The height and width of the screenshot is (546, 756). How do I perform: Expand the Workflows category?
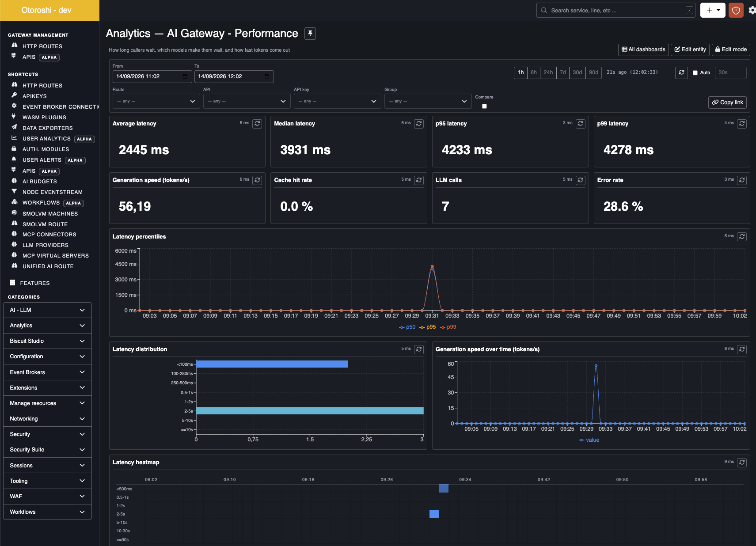point(47,512)
